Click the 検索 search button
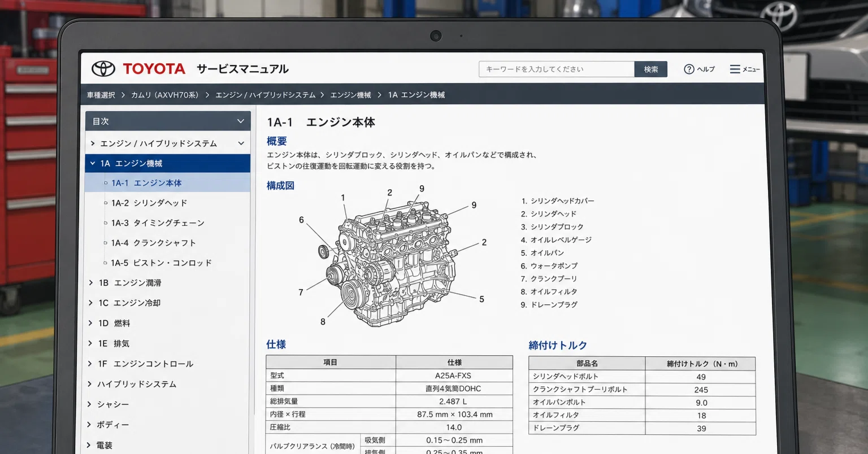 651,69
